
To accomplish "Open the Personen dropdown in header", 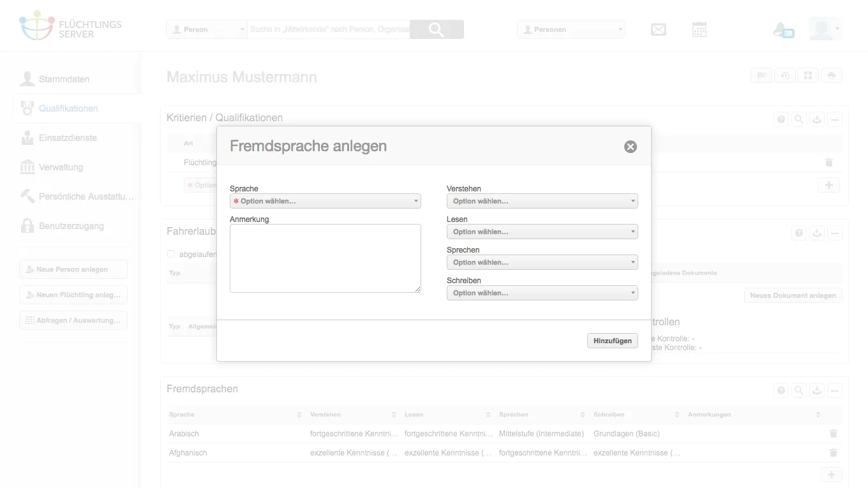I will coord(571,29).
